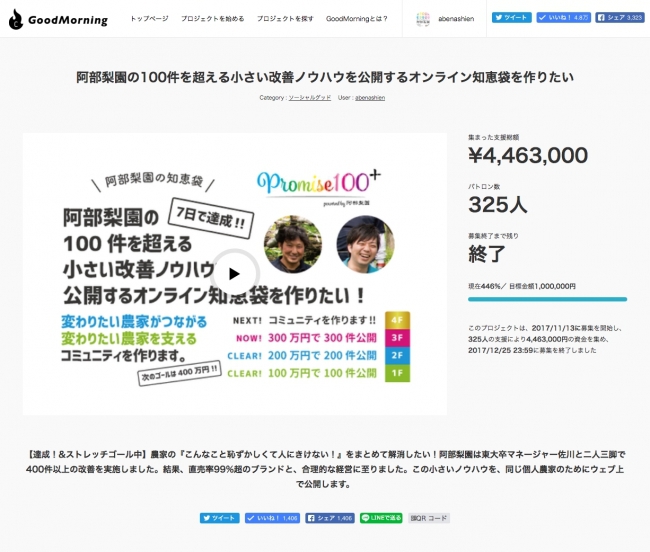Click the bottom Twitter ツイート button

pyautogui.click(x=219, y=518)
